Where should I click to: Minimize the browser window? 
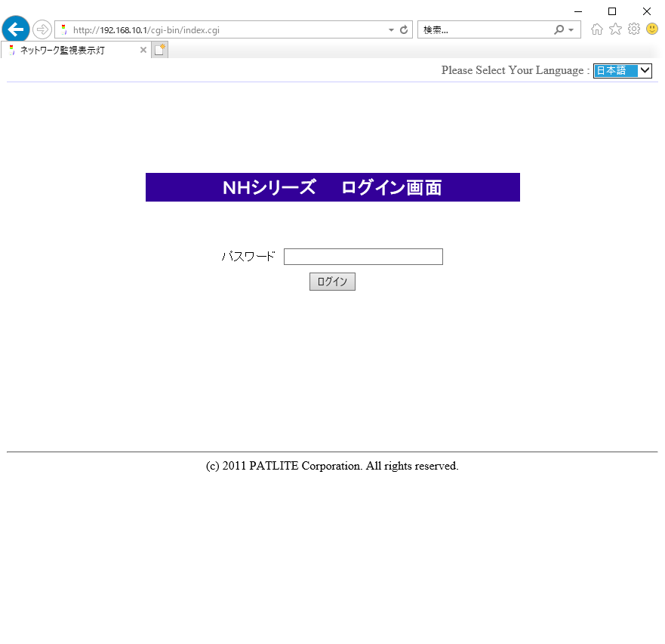578,11
